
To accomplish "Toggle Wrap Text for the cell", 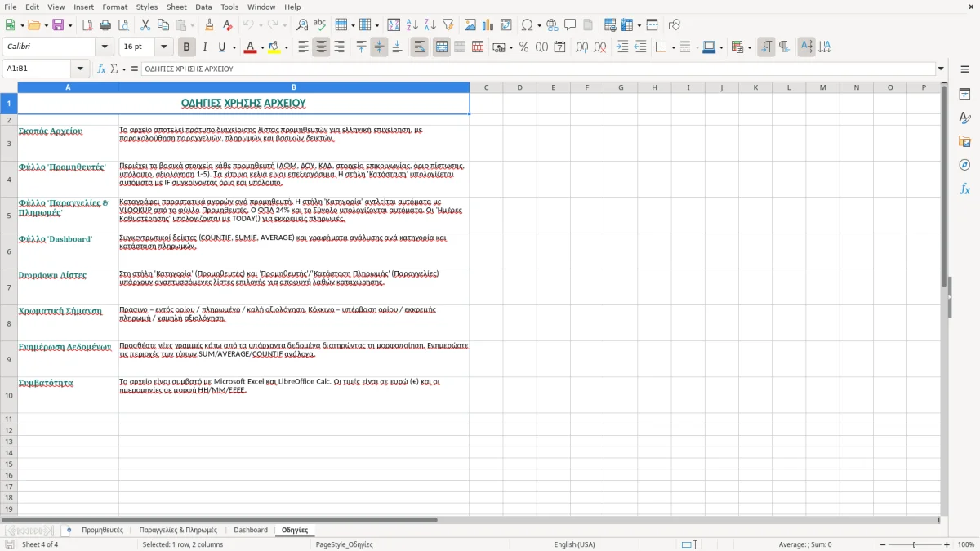I will click(x=419, y=47).
